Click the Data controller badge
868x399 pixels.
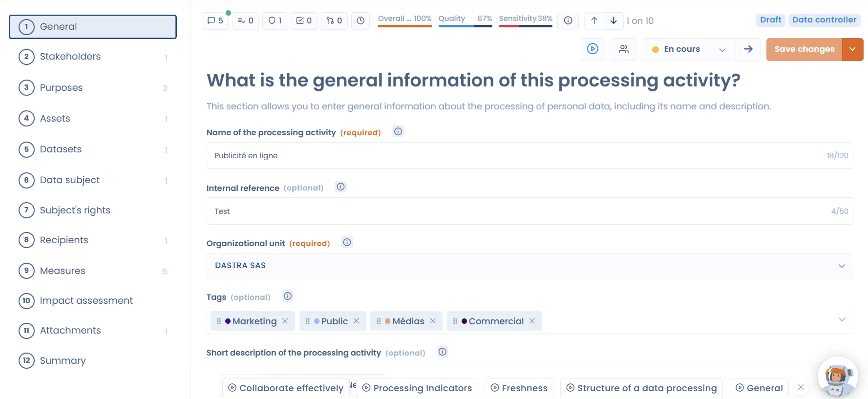click(x=825, y=20)
